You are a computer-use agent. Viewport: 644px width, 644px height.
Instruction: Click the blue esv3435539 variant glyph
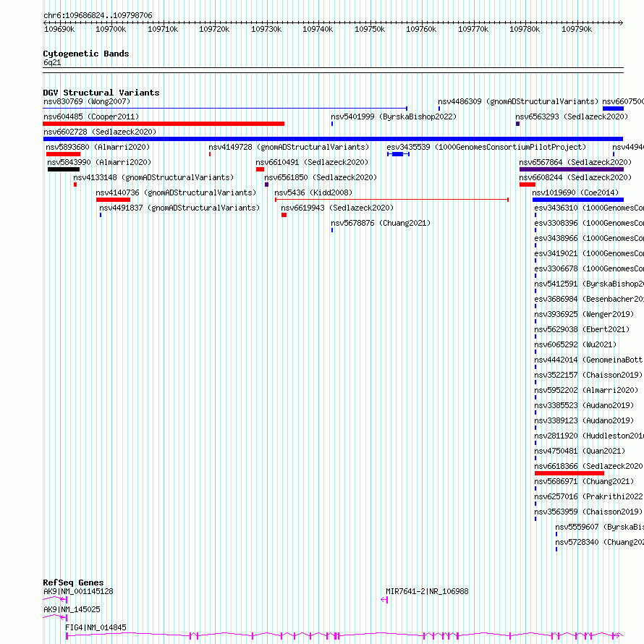(x=399, y=154)
